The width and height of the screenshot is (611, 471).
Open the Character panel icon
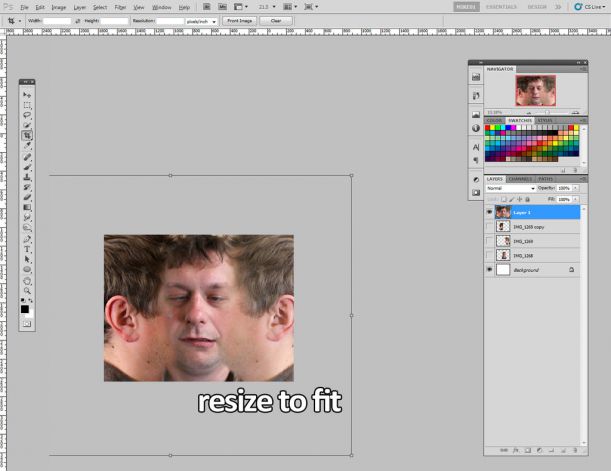coord(476,147)
